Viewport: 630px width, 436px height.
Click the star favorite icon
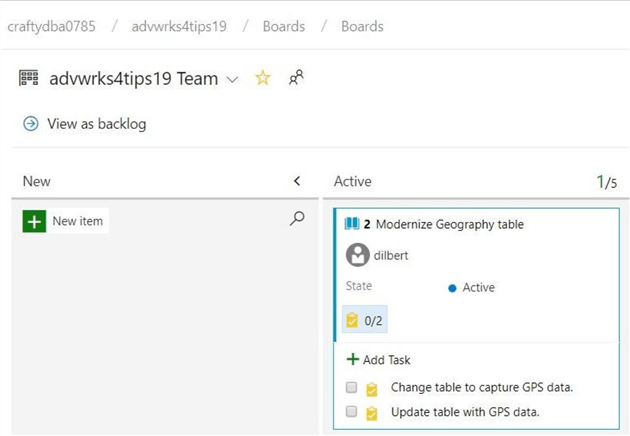tap(263, 78)
